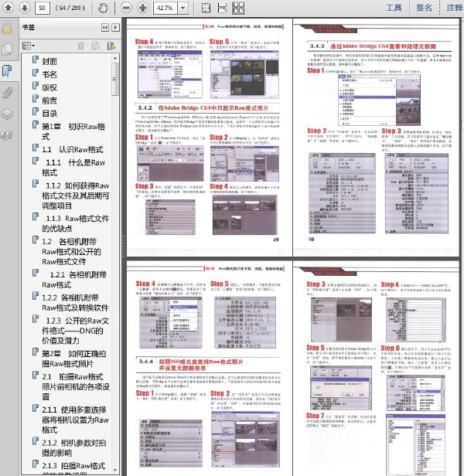Screen dimensions: 464x476
Task: Select fit page to window icon
Action: 206,8
